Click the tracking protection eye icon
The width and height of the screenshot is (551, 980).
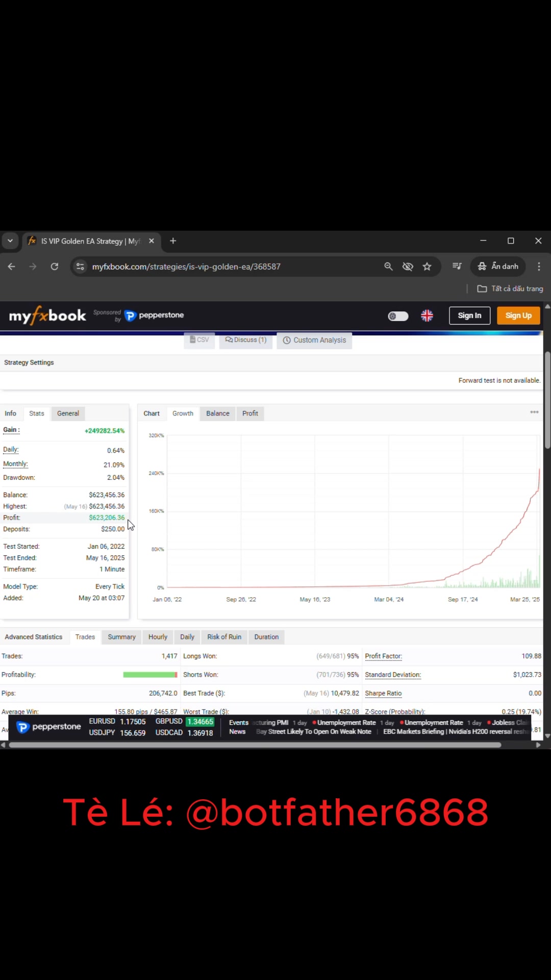(x=408, y=266)
